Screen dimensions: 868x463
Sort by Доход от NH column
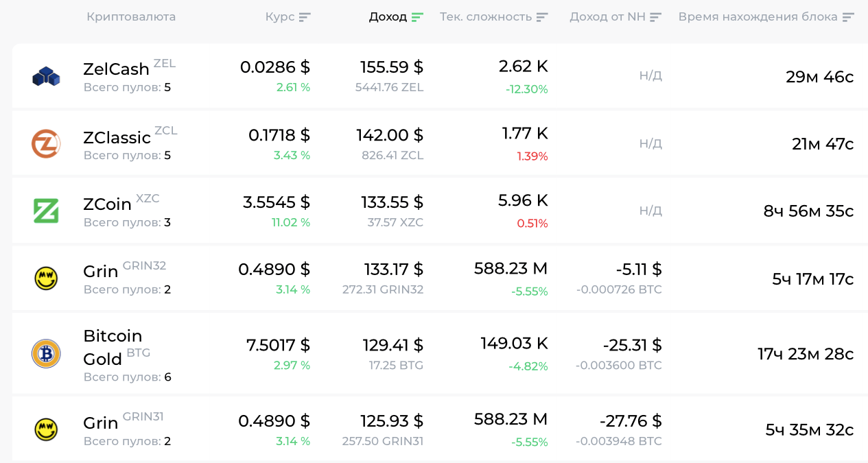655,17
